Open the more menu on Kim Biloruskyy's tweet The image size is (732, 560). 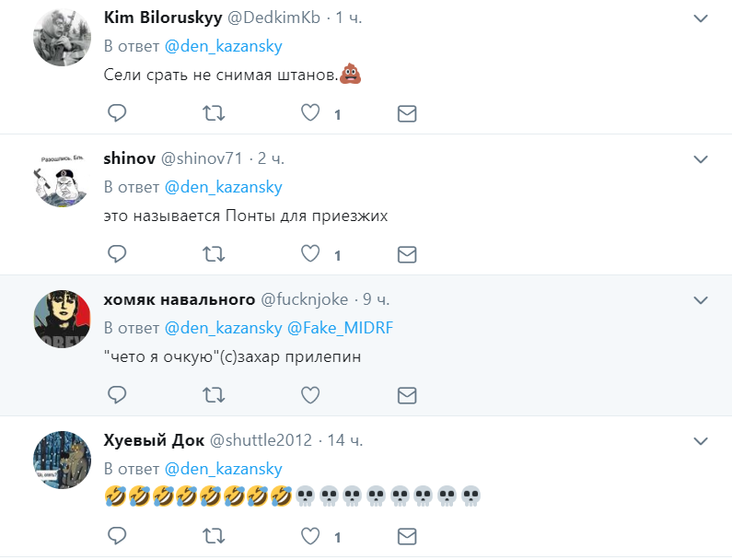click(x=701, y=18)
